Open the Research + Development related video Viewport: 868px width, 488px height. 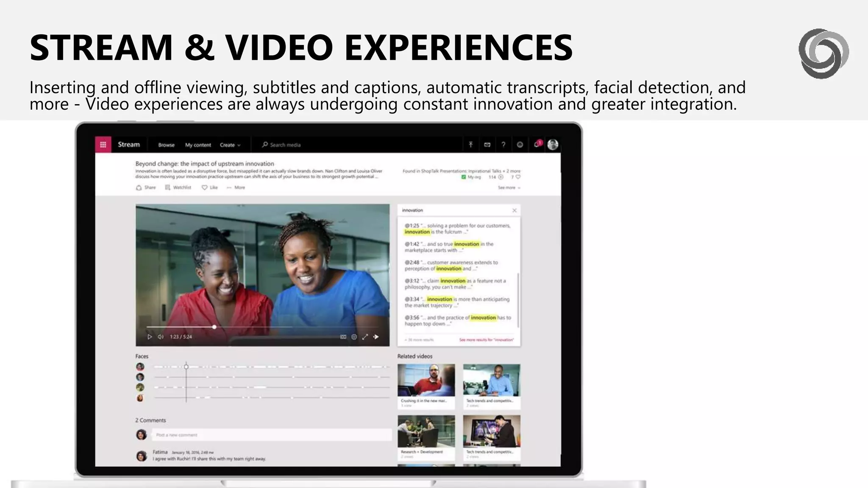pyautogui.click(x=426, y=438)
